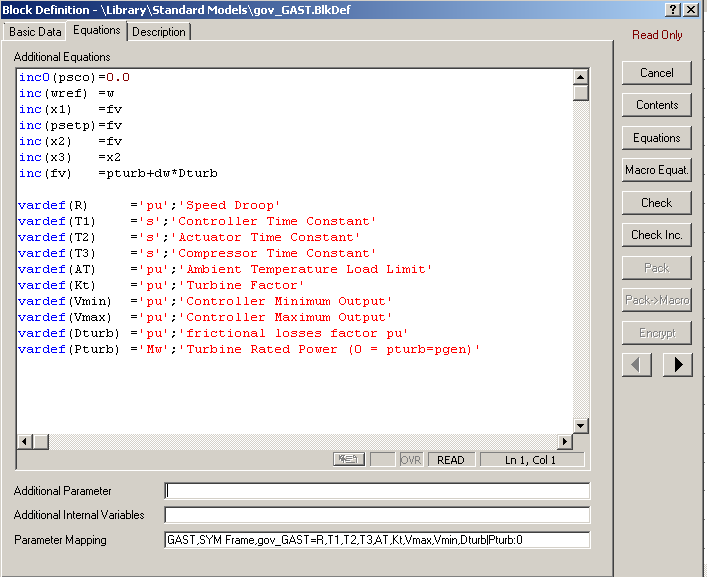Click the vardef(T3) Compressor Time Constant line
This screenshot has height=577, width=707.
(x=197, y=253)
